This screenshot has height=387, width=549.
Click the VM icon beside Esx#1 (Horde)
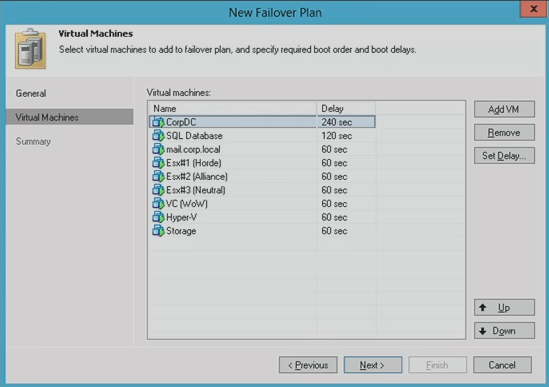coord(158,163)
